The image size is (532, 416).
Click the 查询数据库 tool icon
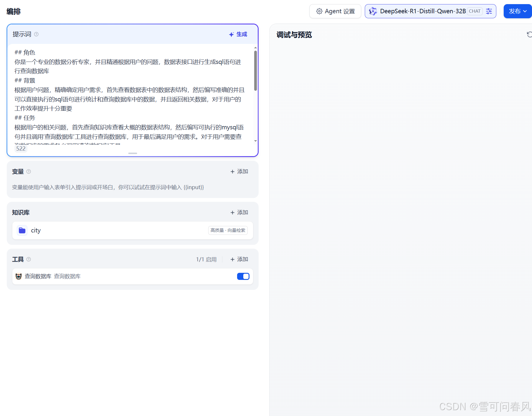click(x=19, y=276)
